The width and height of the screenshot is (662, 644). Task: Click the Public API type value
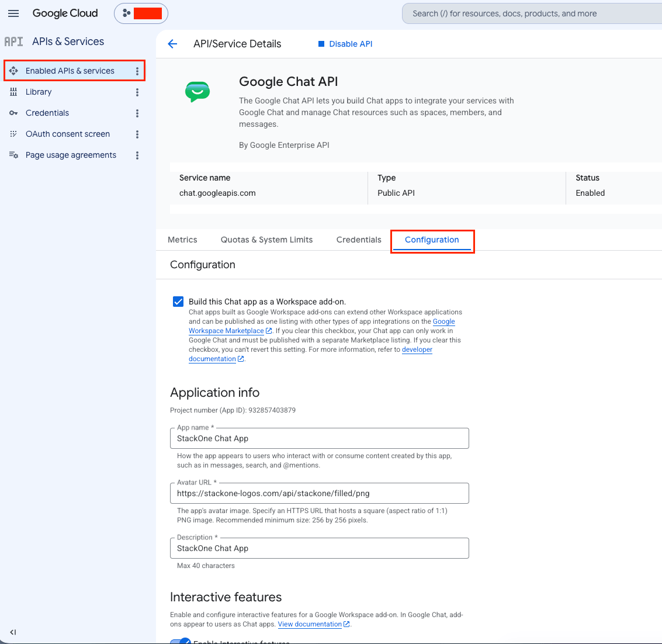coord(396,193)
